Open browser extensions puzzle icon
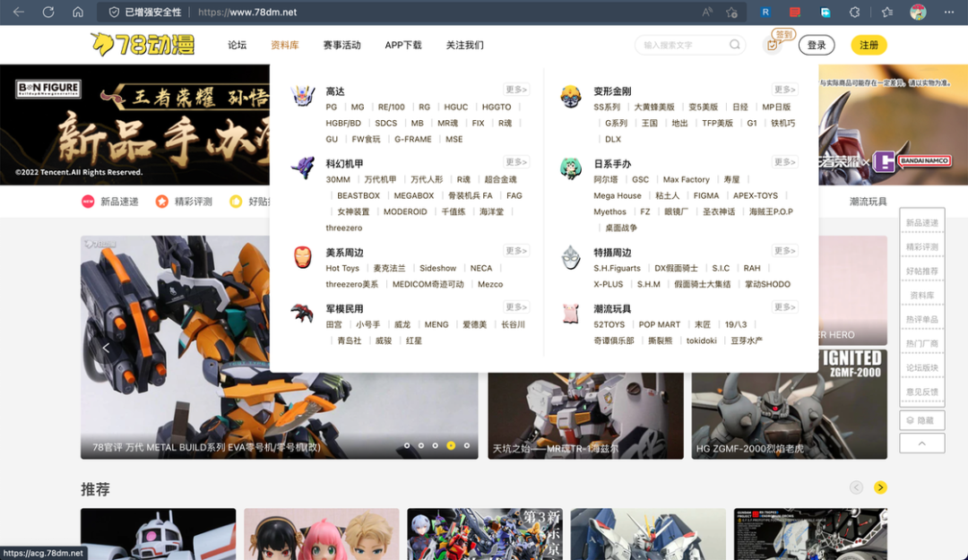The height and width of the screenshot is (560, 968). 854,12
